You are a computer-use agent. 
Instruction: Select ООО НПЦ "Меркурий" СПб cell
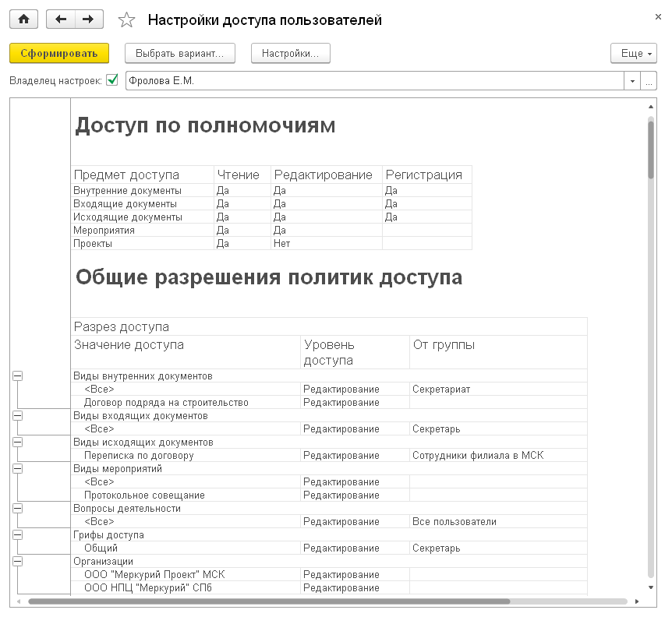[186, 588]
